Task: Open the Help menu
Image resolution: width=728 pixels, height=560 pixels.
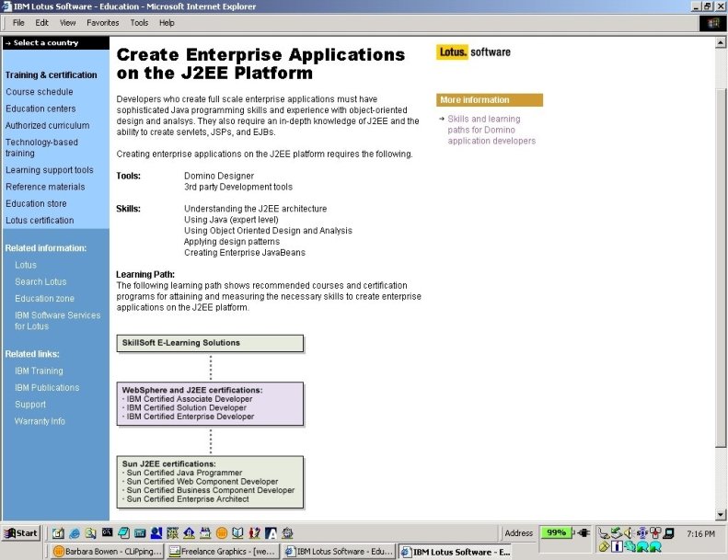Action: click(167, 23)
